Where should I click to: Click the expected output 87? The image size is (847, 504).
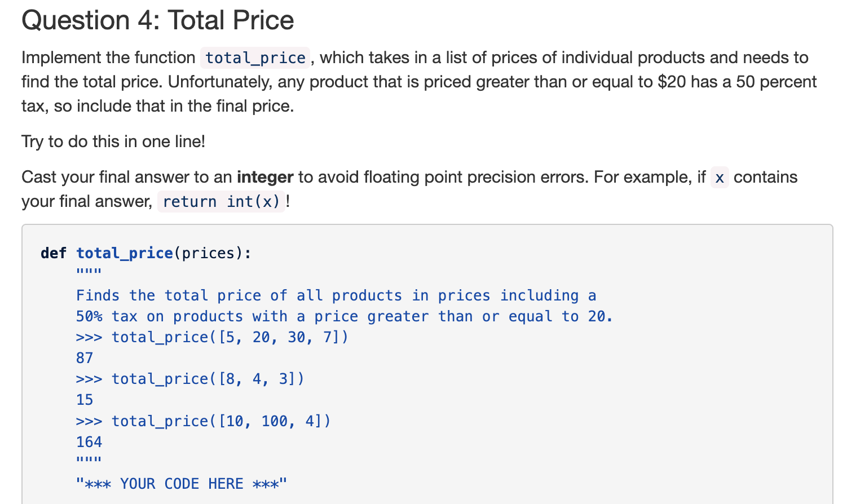[x=85, y=358]
